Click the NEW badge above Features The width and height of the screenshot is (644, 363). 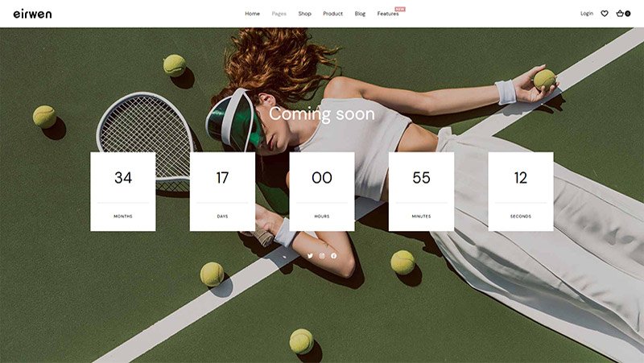point(400,9)
